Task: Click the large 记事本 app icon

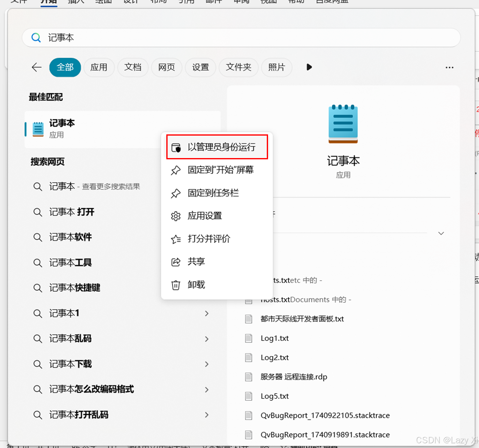Action: click(343, 124)
